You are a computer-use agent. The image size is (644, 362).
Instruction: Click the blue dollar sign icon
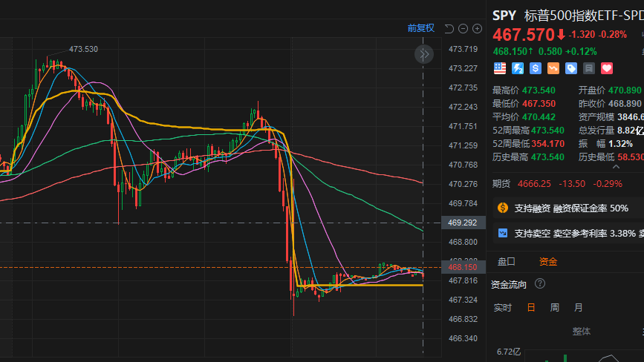535,68
